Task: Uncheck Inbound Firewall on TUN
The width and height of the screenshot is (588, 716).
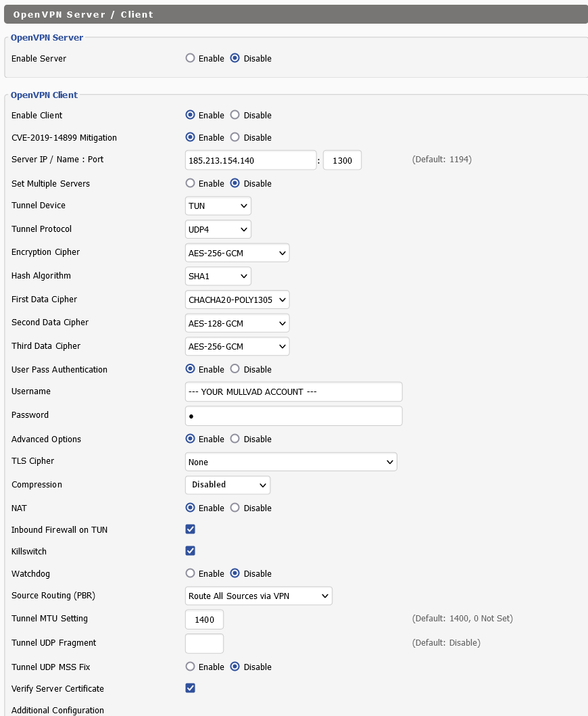Action: tap(191, 529)
